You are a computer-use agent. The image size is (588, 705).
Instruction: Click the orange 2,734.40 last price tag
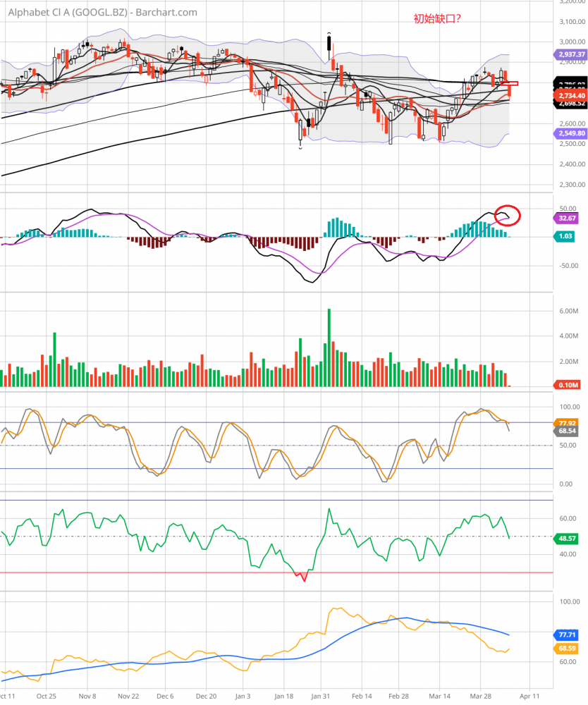tap(565, 94)
